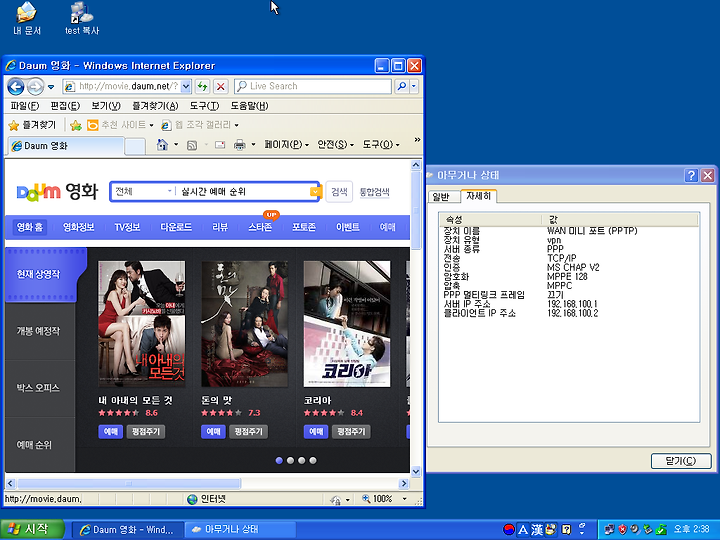The height and width of the screenshot is (540, 720).
Task: Click the 코리아 movie poster
Action: 347,324
